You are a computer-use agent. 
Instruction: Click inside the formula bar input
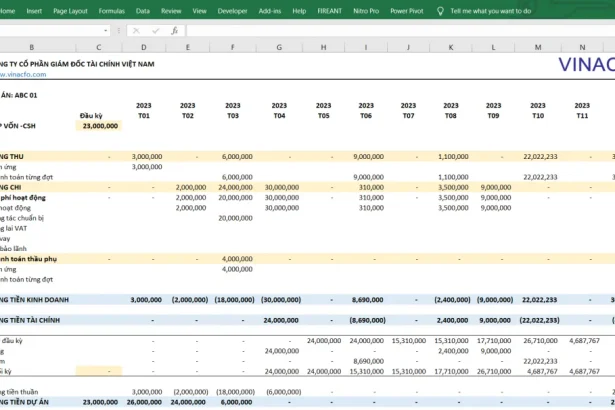click(400, 31)
